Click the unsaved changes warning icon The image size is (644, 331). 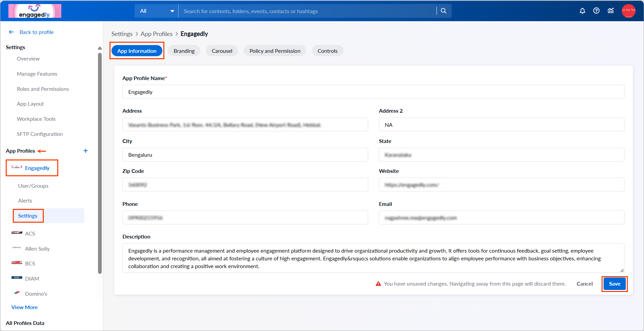[x=378, y=284]
